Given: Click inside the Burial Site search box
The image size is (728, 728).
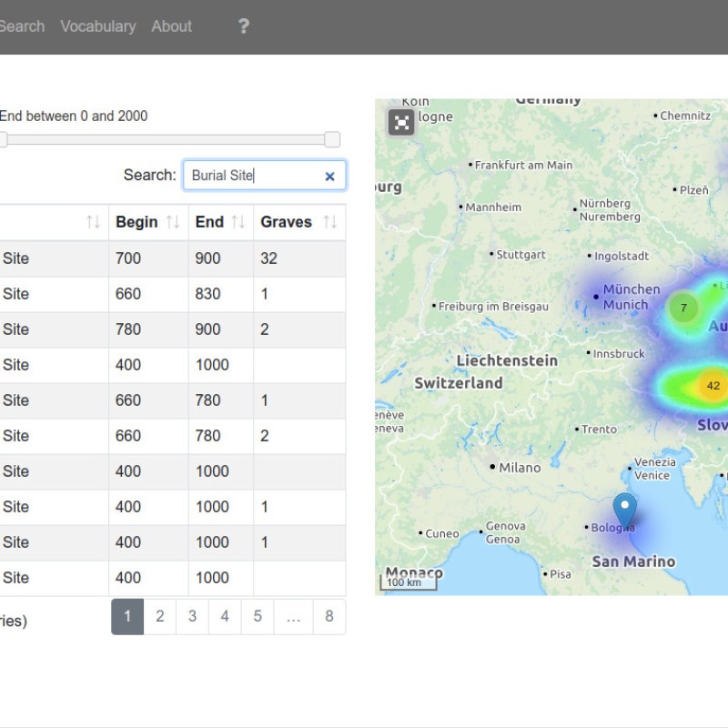Looking at the screenshot, I should 255,176.
